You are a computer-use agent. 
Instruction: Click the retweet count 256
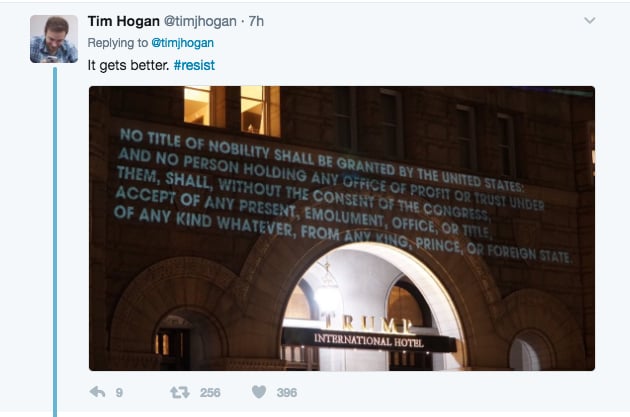pos(210,392)
